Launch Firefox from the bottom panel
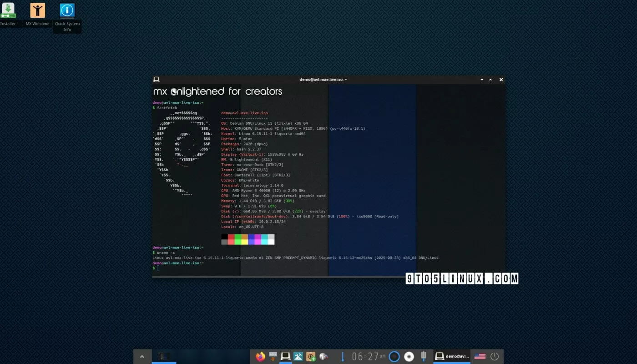Viewport: 637px width, 364px height. click(261, 357)
